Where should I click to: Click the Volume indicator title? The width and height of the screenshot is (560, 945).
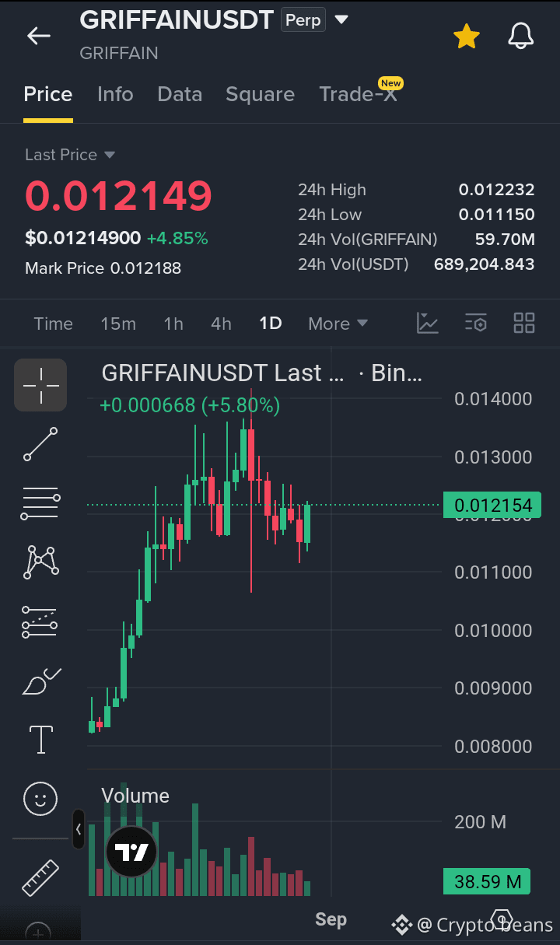coord(135,796)
